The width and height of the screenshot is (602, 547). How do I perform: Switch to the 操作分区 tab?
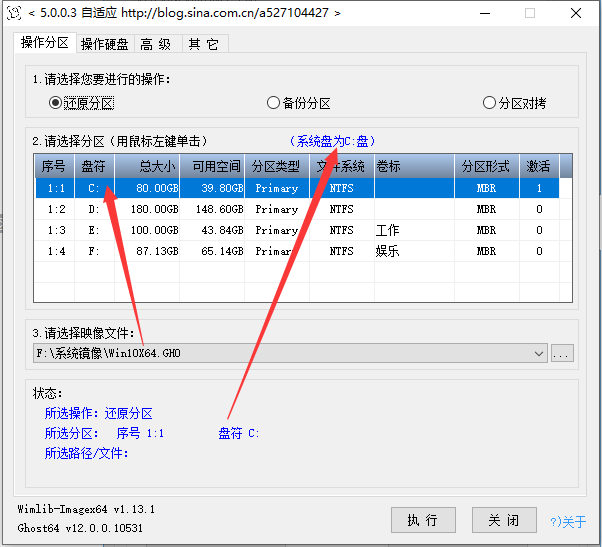tap(45, 43)
